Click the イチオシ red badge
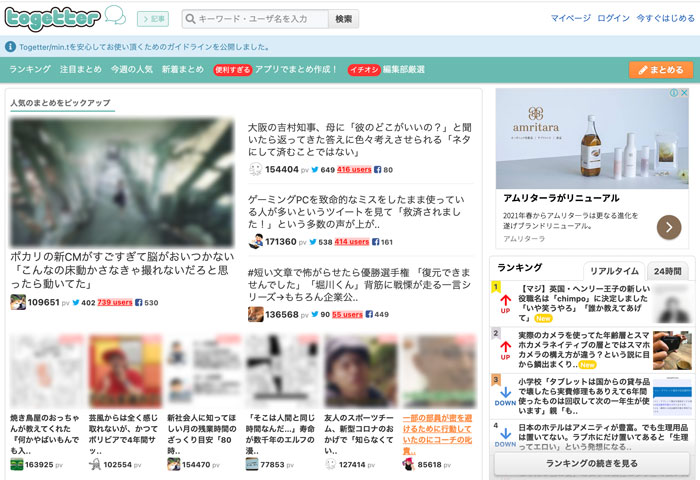Screen dimensions: 700x480 point(364,70)
